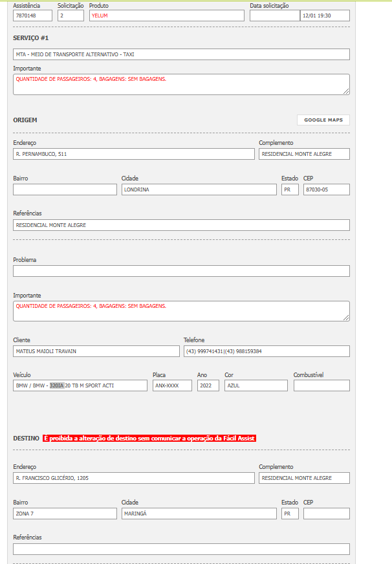Click the Assistência field showing 7870148
The width and height of the screenshot is (392, 564).
pyautogui.click(x=33, y=16)
